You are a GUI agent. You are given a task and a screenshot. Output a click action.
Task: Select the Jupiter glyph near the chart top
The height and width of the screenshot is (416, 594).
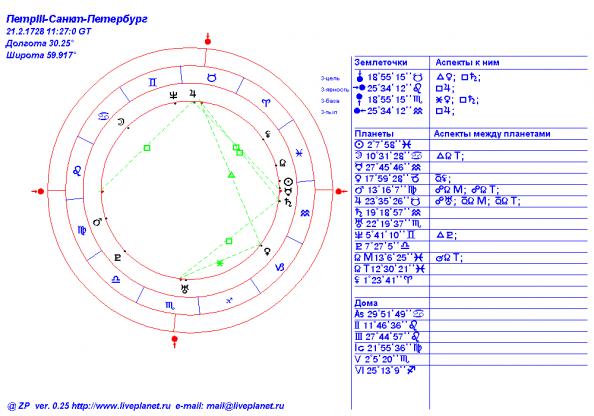click(x=193, y=93)
